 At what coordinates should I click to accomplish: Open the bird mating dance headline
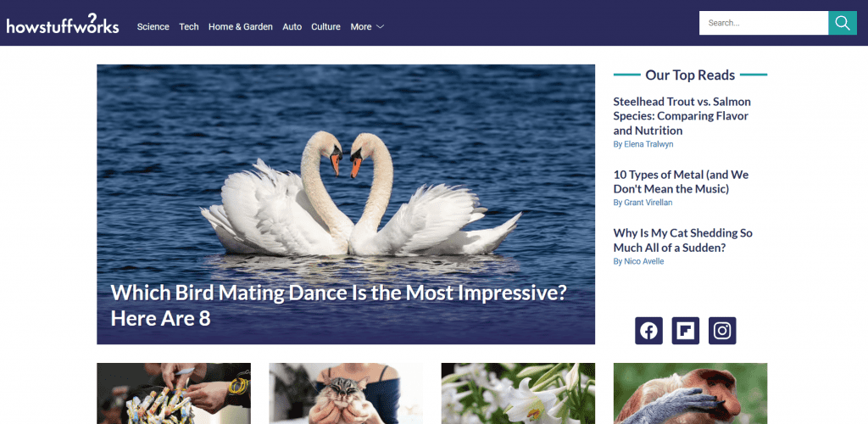338,305
